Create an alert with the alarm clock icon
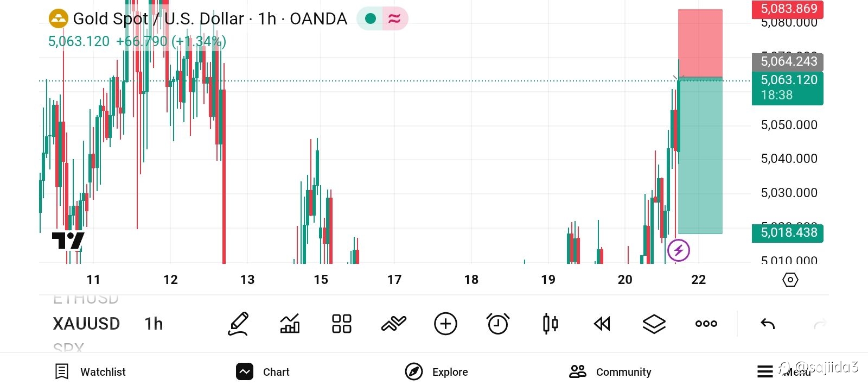868x391 pixels. click(498, 324)
